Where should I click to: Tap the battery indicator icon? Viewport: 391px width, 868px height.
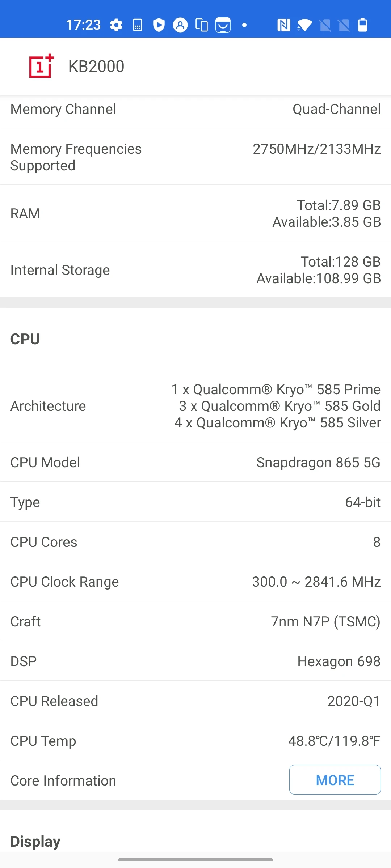coord(362,25)
